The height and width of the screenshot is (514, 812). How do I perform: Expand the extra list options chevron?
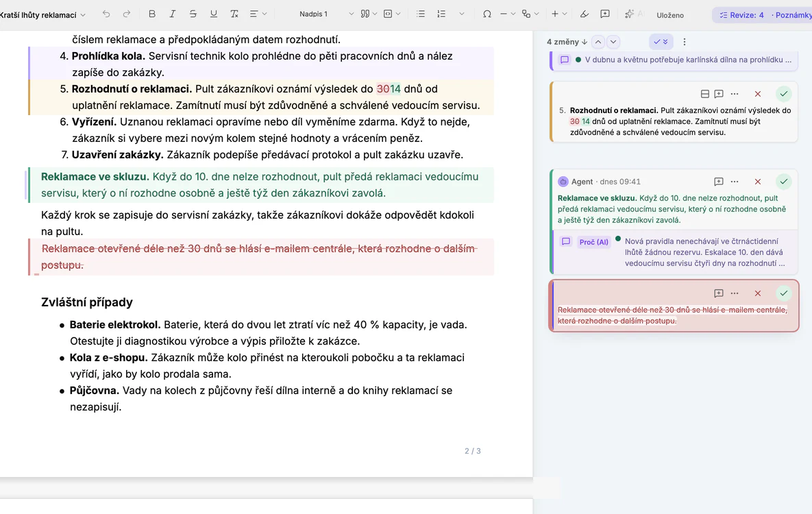pyautogui.click(x=461, y=14)
